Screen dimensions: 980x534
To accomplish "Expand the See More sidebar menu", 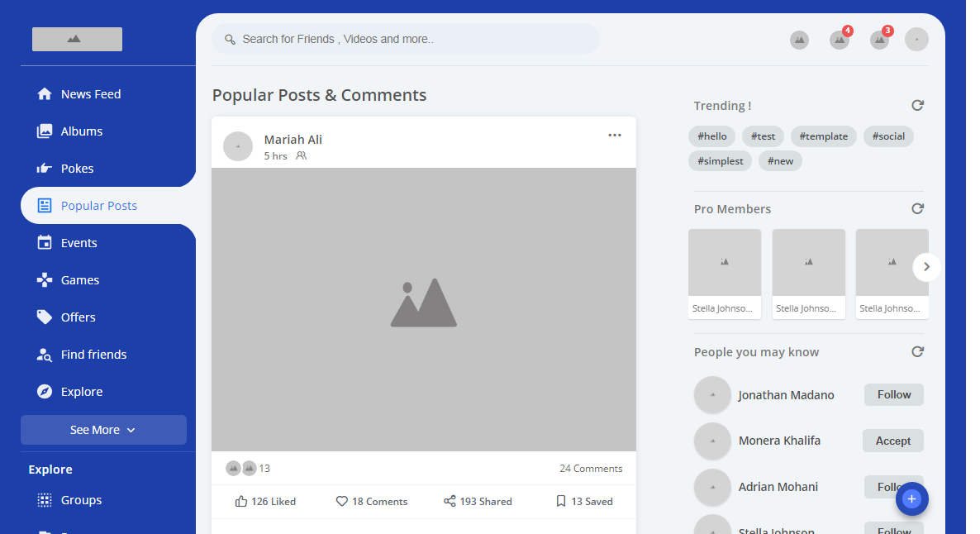I will click(103, 430).
